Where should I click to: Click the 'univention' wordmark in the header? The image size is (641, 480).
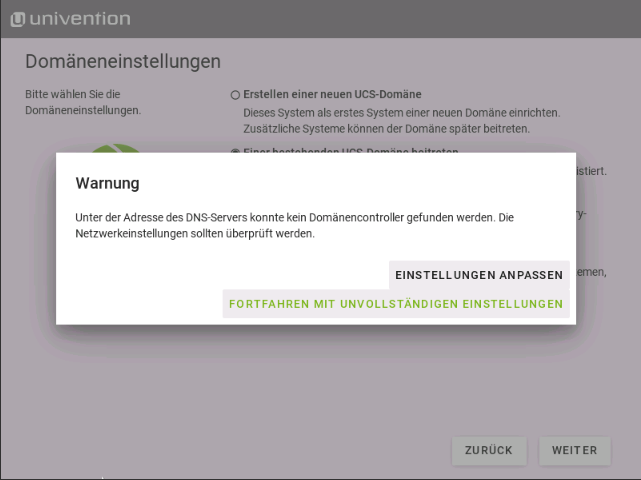click(80, 19)
